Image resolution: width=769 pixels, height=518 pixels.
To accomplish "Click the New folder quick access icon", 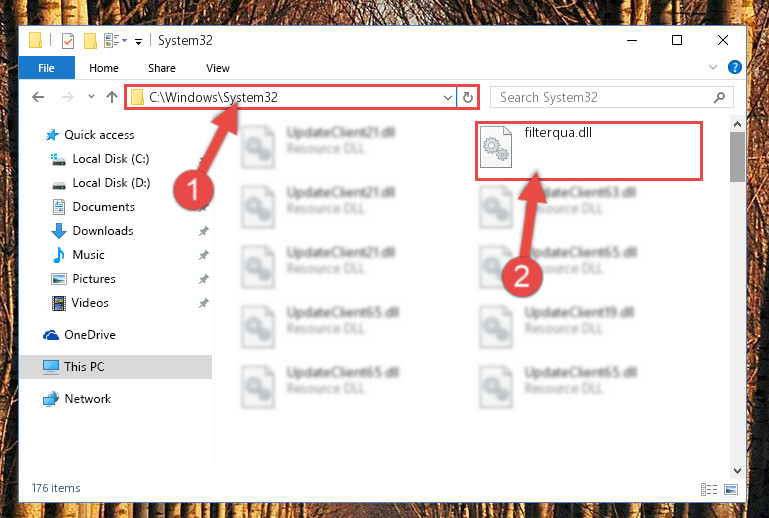I will point(90,41).
